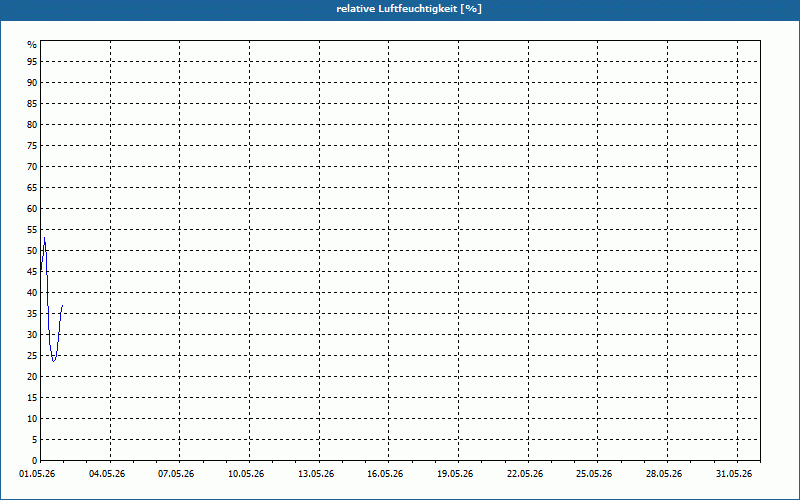Image resolution: width=800 pixels, height=500 pixels.
Task: Click the y-axis value 50
Action: [32, 251]
